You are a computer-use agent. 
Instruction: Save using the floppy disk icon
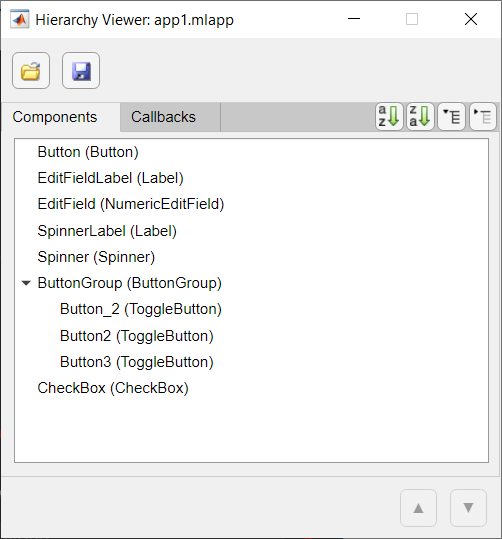81,70
